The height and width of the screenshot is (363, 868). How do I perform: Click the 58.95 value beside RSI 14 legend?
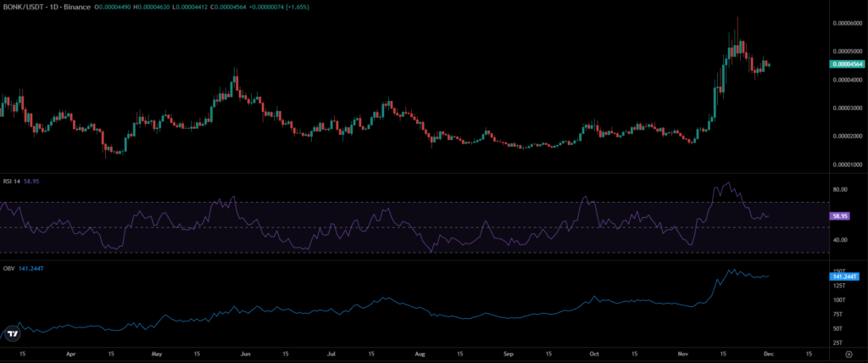click(x=31, y=181)
